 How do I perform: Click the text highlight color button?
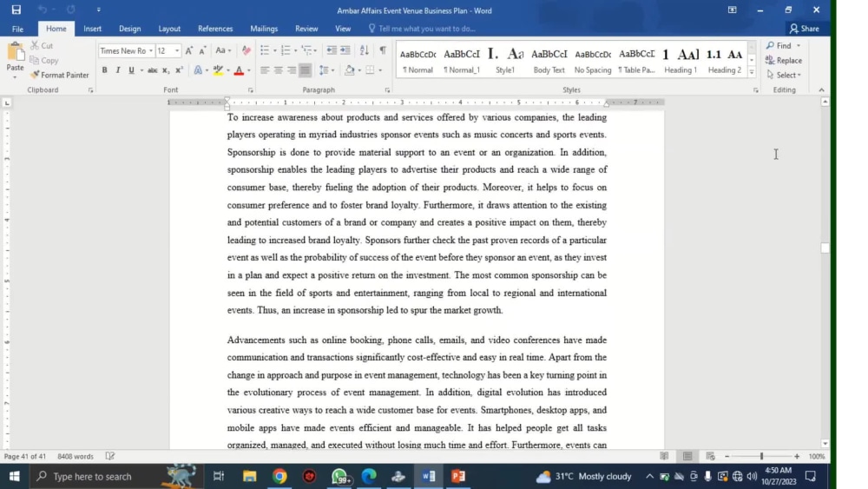218,70
